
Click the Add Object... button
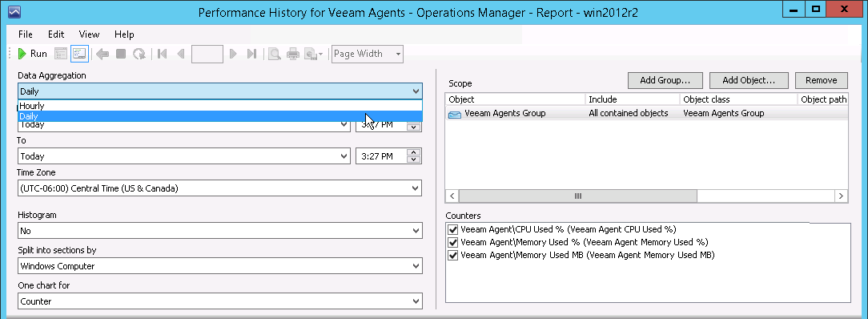tap(748, 80)
